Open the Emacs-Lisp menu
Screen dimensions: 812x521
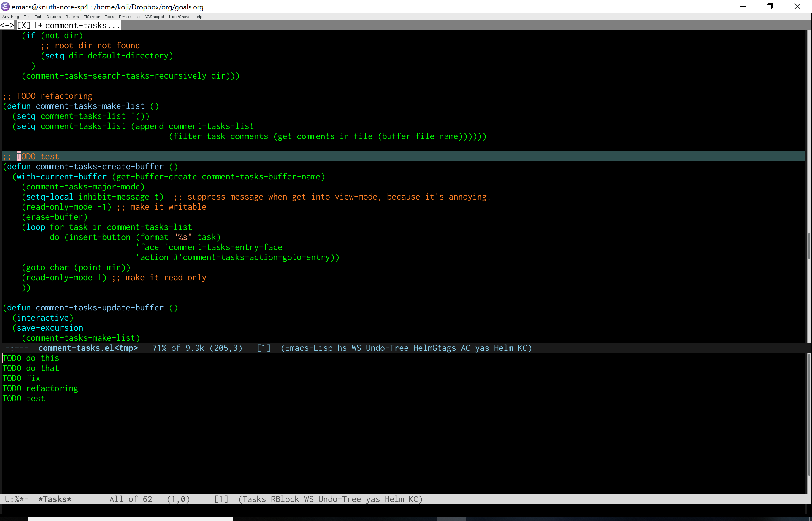point(130,17)
